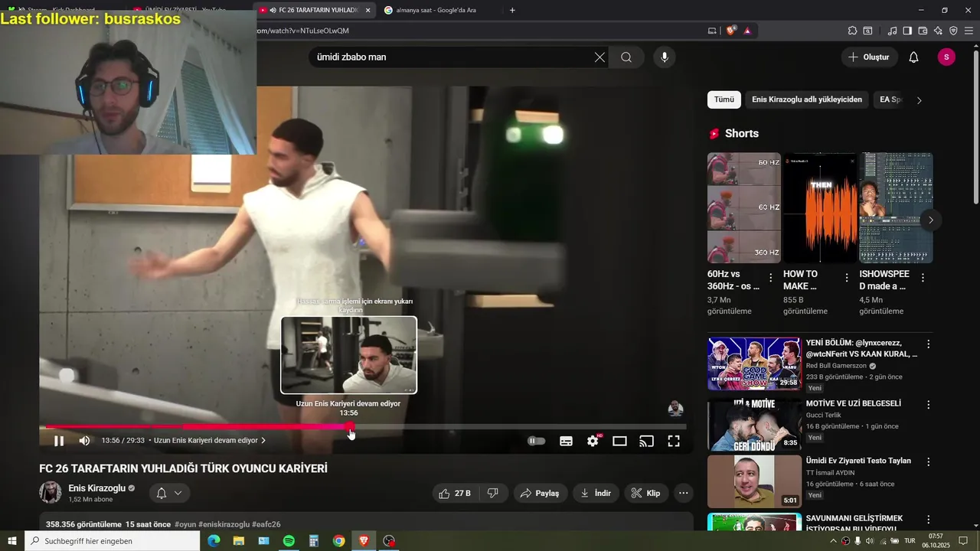Pause the YouTube video
The image size is (980, 551).
coord(59,441)
